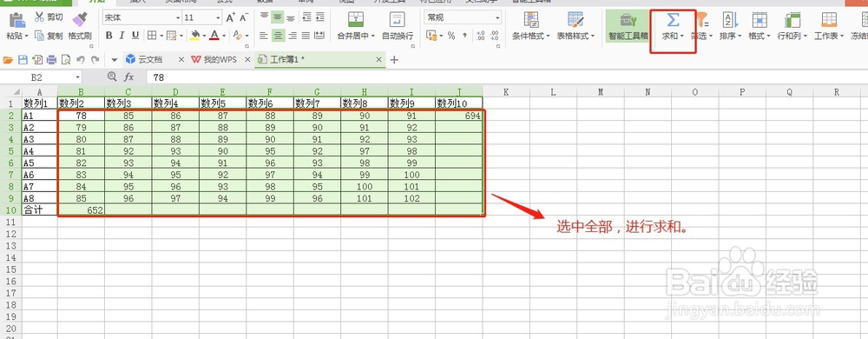Click the AutoSum sigma (求和) icon
Screen dimensions: 868x339
tap(673, 20)
